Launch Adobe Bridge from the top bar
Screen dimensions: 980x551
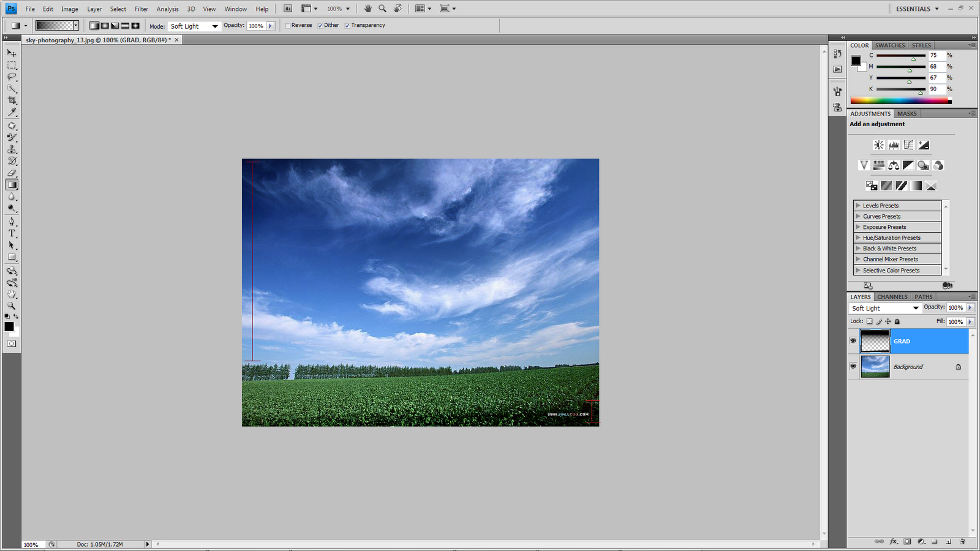[288, 9]
